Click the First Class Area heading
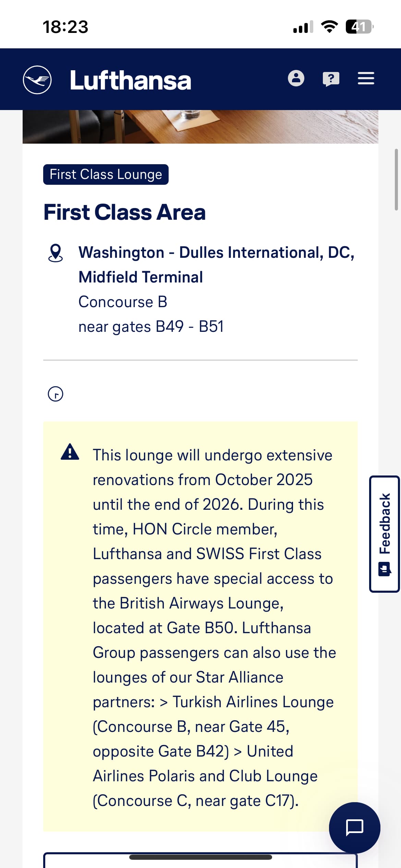401x868 pixels. tap(125, 212)
